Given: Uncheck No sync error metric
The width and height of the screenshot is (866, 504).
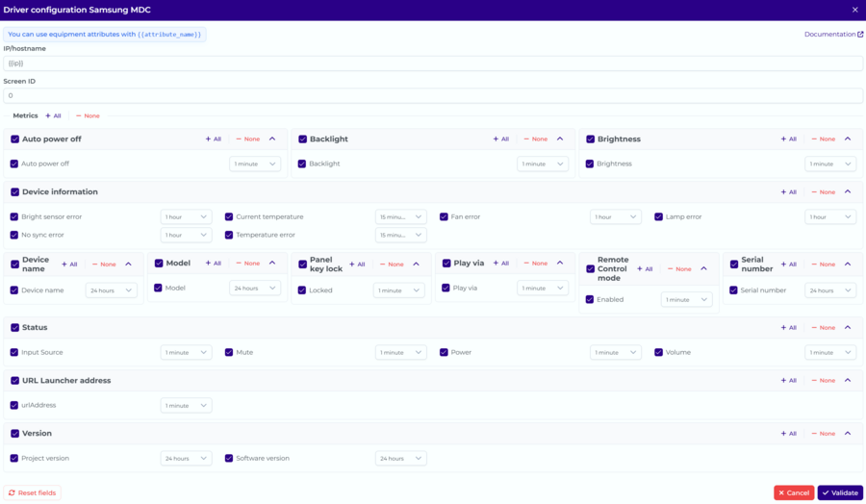Looking at the screenshot, I should click(14, 235).
